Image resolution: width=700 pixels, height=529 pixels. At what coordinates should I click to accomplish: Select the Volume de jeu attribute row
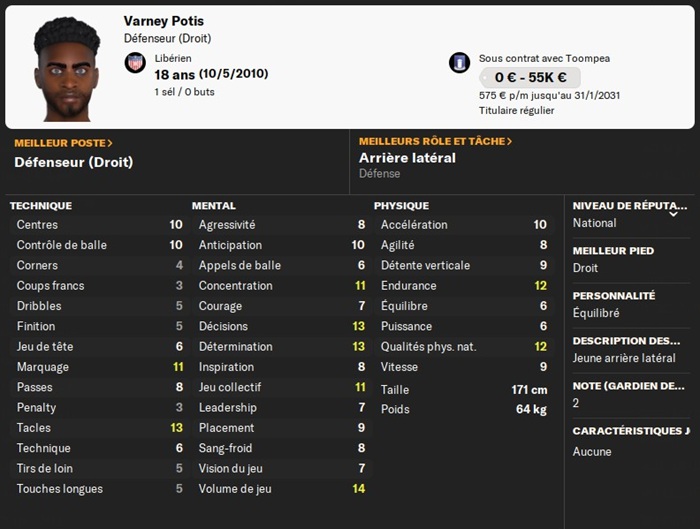(282, 489)
